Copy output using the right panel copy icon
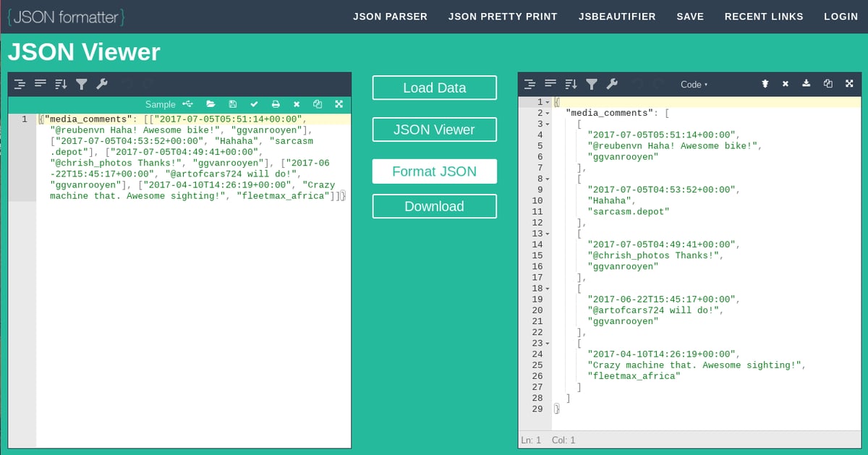Screen dimensions: 868x455 coord(828,85)
